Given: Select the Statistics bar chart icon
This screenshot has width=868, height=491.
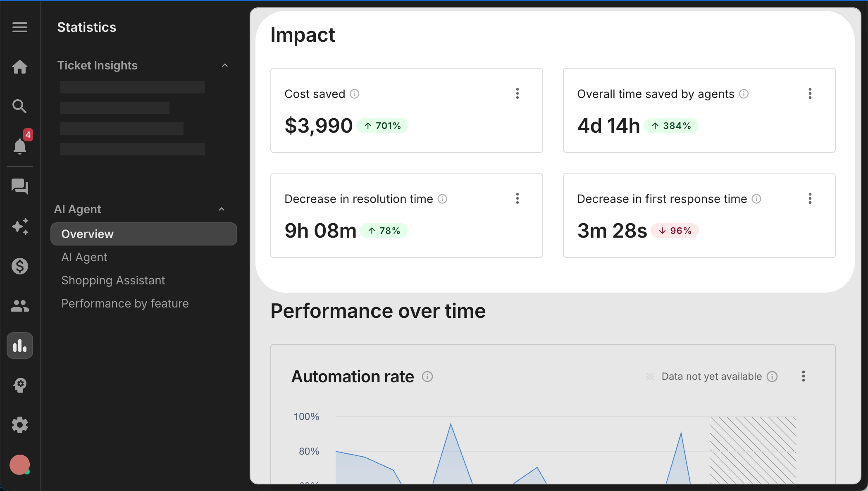Looking at the screenshot, I should click(x=20, y=346).
